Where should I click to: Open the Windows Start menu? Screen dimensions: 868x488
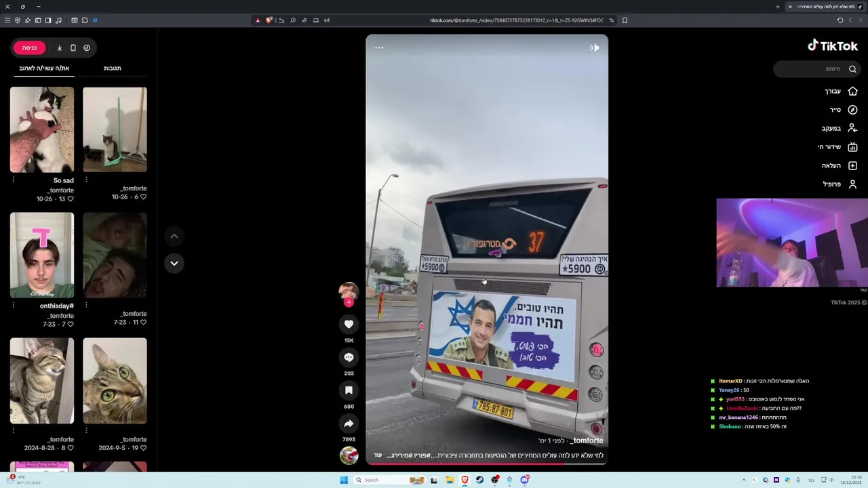click(344, 480)
